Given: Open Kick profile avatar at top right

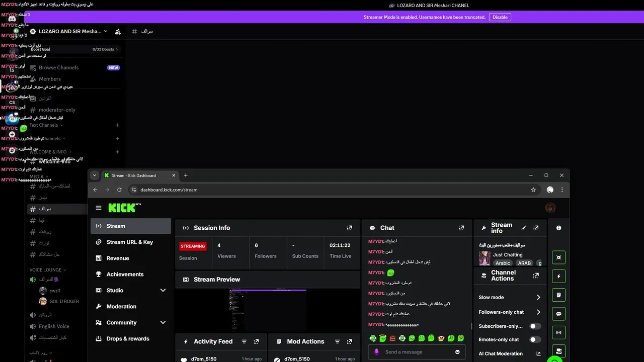Looking at the screenshot, I should (550, 208).
